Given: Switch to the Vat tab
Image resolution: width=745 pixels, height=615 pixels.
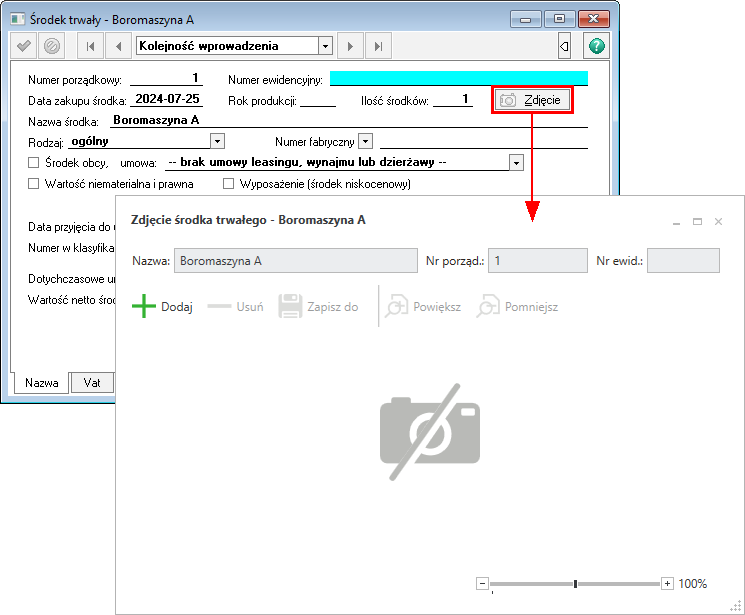Looking at the screenshot, I should [92, 383].
